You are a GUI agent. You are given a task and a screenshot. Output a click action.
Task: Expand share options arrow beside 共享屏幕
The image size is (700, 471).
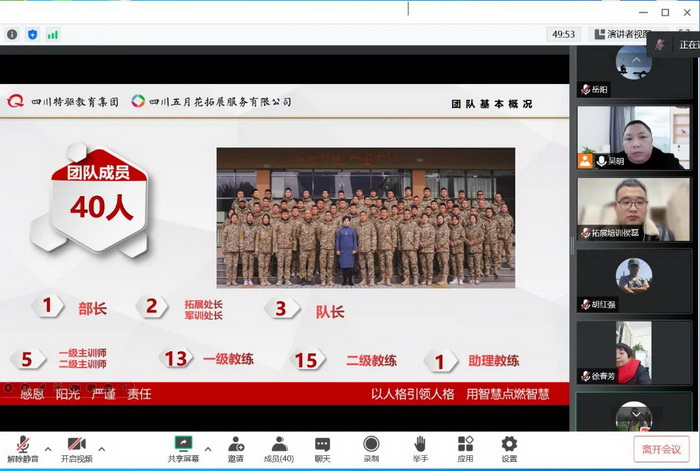tap(208, 449)
